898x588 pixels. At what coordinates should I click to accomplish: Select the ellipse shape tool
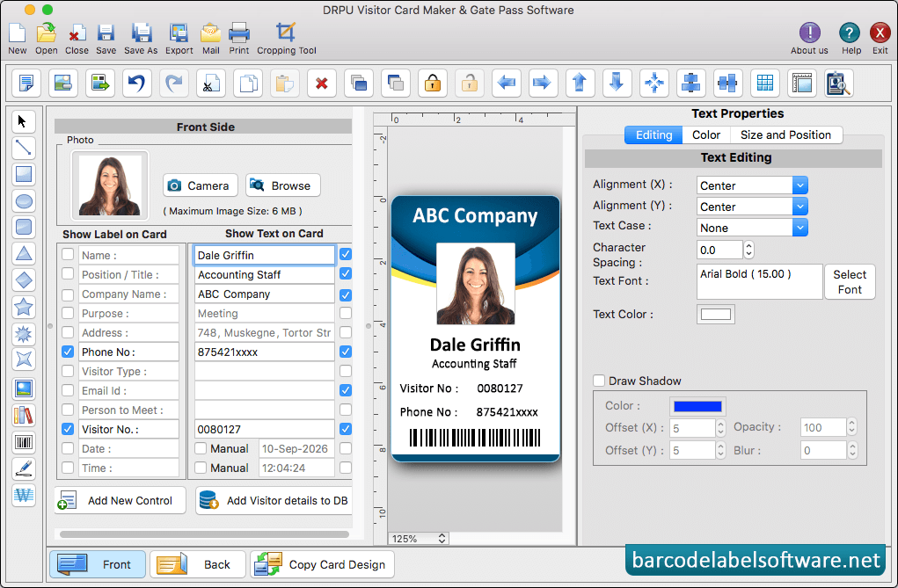(23, 201)
